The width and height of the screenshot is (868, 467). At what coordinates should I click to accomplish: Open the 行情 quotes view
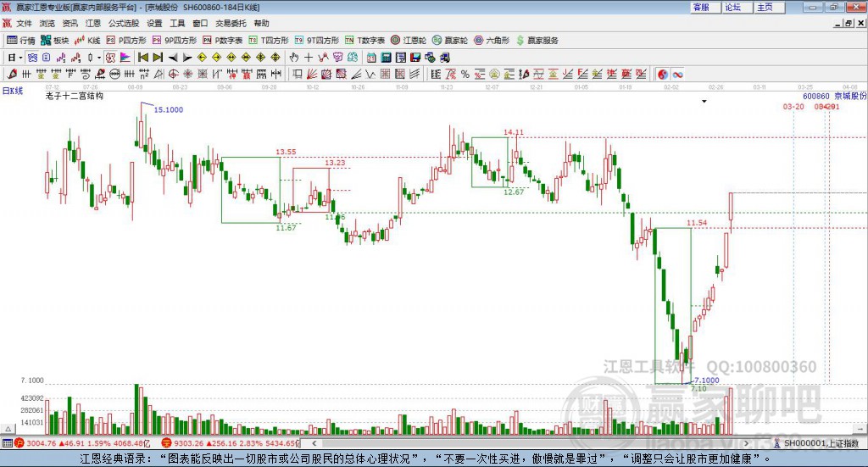click(21, 41)
